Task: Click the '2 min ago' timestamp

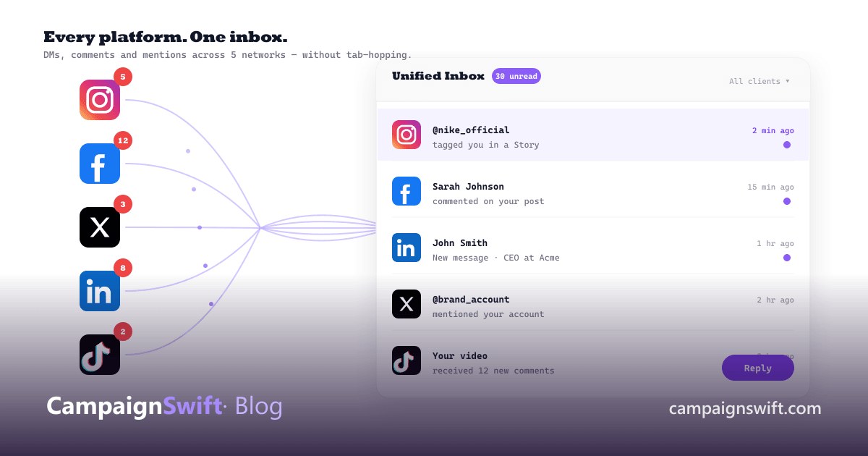Action: (x=773, y=131)
